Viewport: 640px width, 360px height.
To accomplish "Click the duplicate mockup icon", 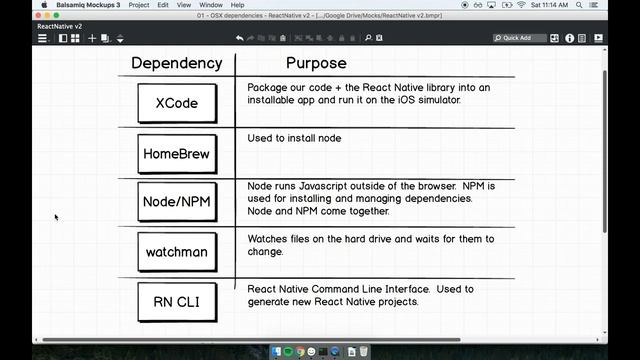I will 105,38.
